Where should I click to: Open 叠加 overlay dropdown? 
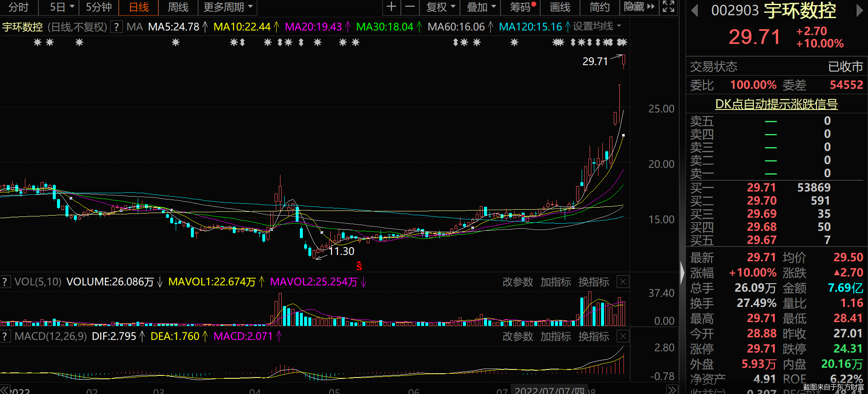tap(481, 7)
